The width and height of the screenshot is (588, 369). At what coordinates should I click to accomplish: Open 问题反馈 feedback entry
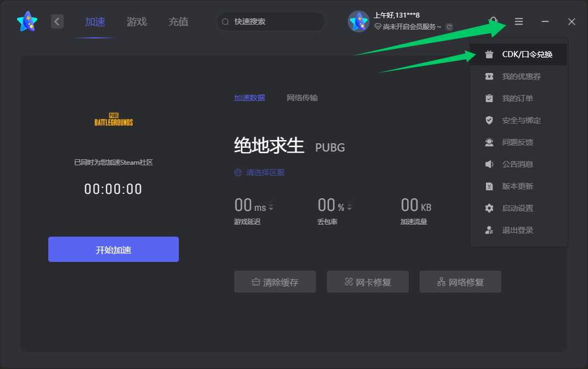point(518,142)
